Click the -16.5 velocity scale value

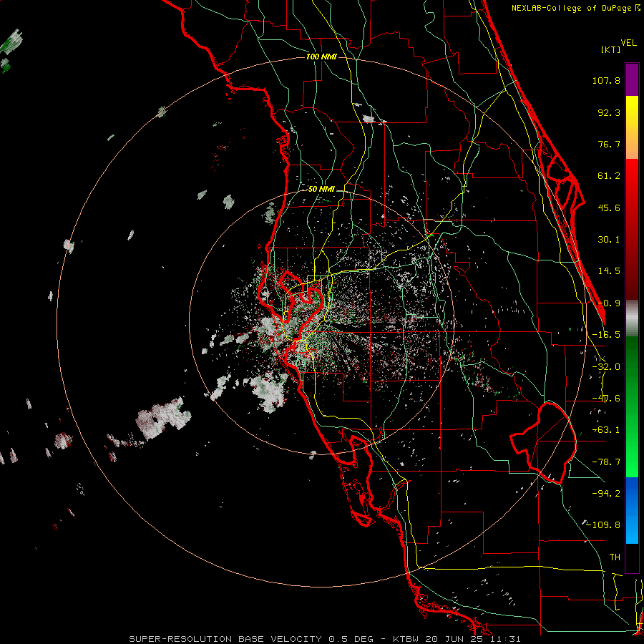click(x=606, y=335)
